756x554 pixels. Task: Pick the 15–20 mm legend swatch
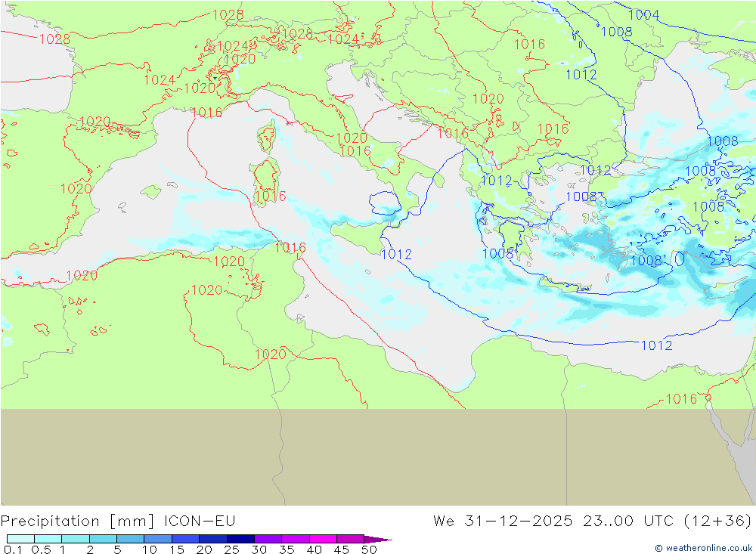tap(185, 539)
